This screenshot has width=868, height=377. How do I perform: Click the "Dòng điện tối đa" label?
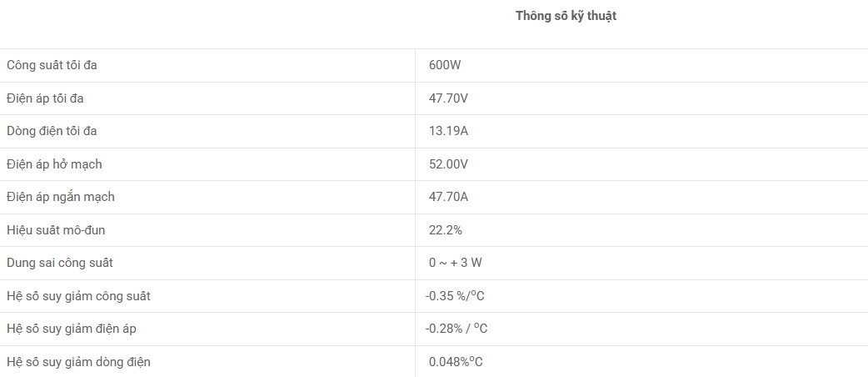[x=57, y=131]
